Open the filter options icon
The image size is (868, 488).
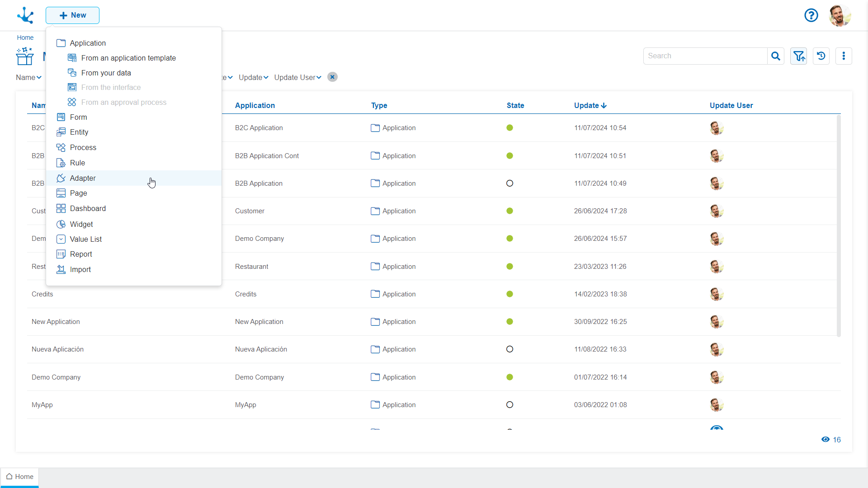(799, 56)
